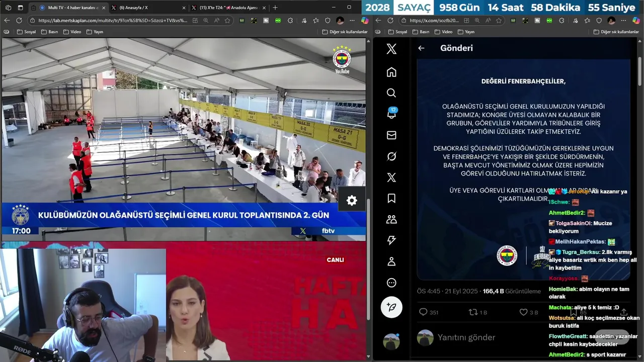
Task: Click the repost icon showing 1 B
Action: pyautogui.click(x=473, y=312)
